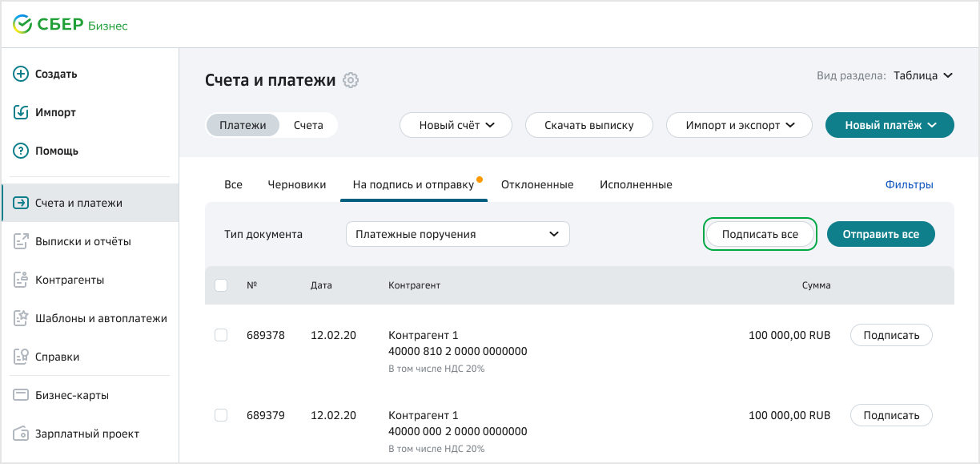
Task: Click Контрагент 1 in row 689379
Action: pyautogui.click(x=423, y=415)
